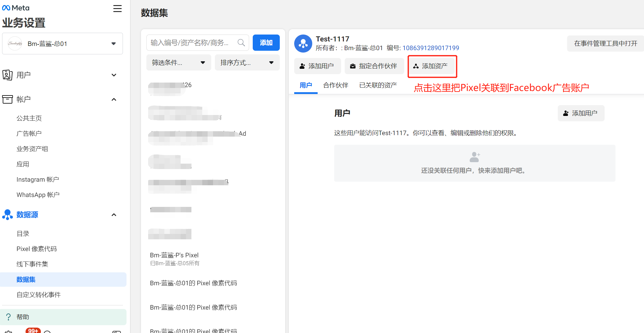This screenshot has width=644, height=333.
Task: Click the person icon on toolbar 添加用户 button
Action: click(x=302, y=66)
